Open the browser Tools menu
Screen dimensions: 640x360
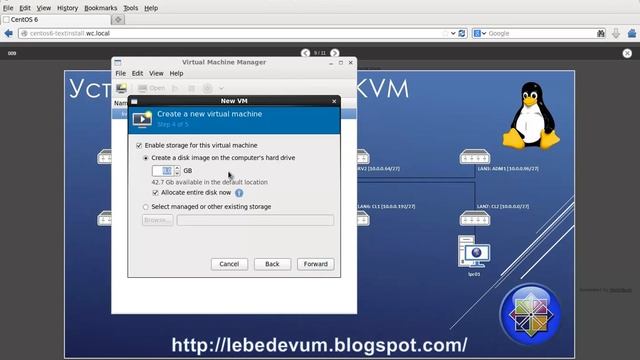(x=131, y=8)
